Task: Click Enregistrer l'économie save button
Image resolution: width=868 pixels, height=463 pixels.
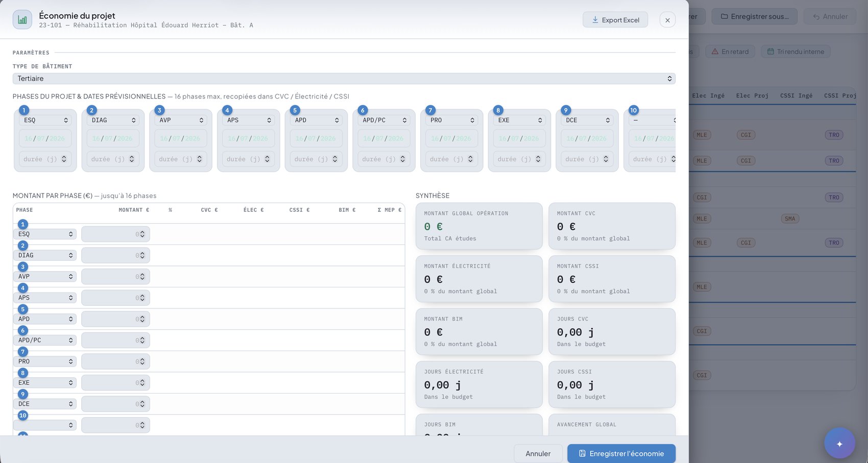Action: (x=621, y=453)
